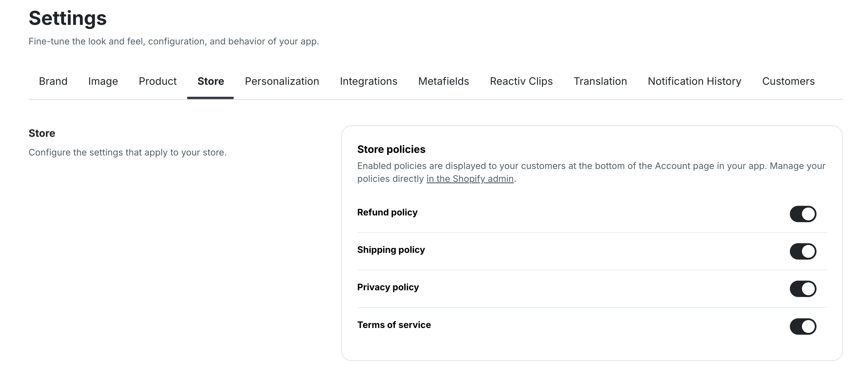Open the Brand settings tab
This screenshot has width=868, height=380.
pos(53,81)
